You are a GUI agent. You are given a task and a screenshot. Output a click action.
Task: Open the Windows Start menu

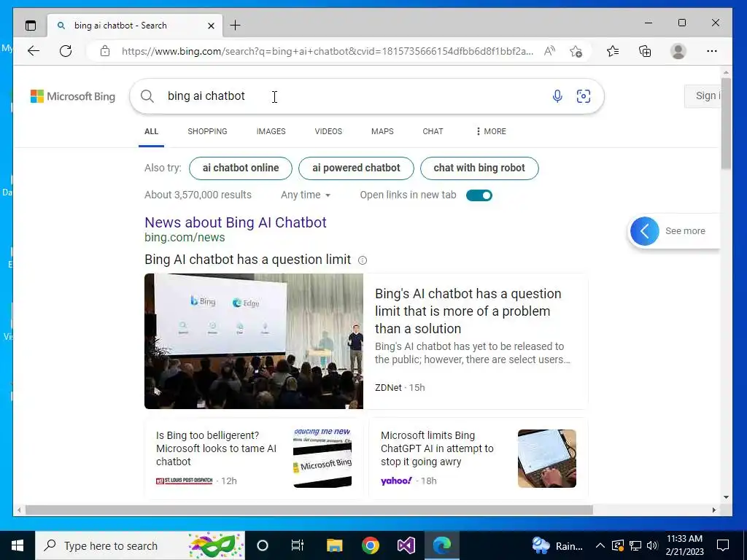[18, 545]
